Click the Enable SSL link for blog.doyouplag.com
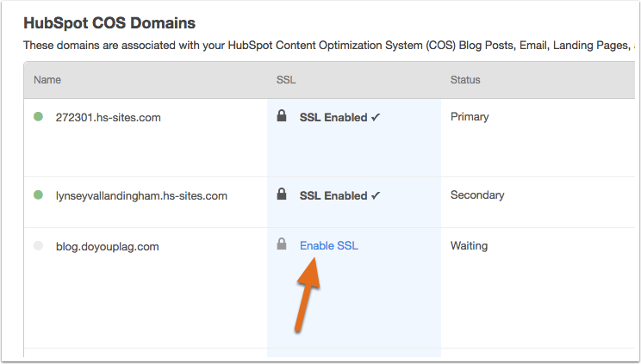The width and height of the screenshot is (641, 364). pos(329,245)
